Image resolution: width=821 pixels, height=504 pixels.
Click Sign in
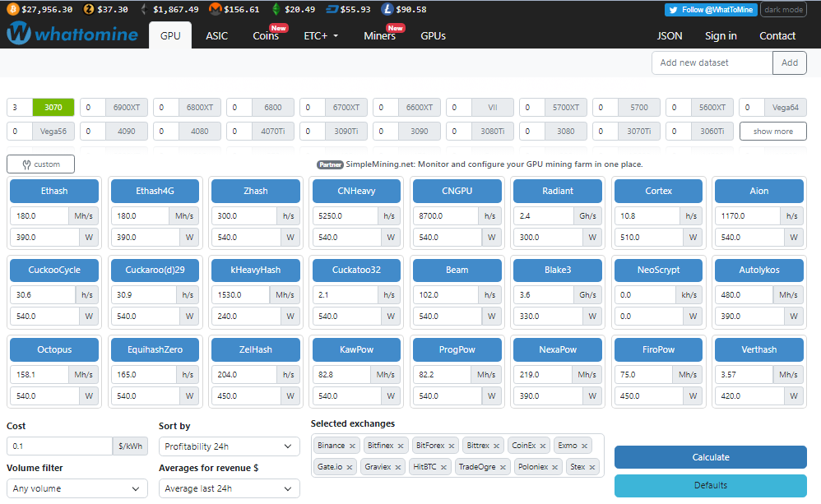(721, 35)
